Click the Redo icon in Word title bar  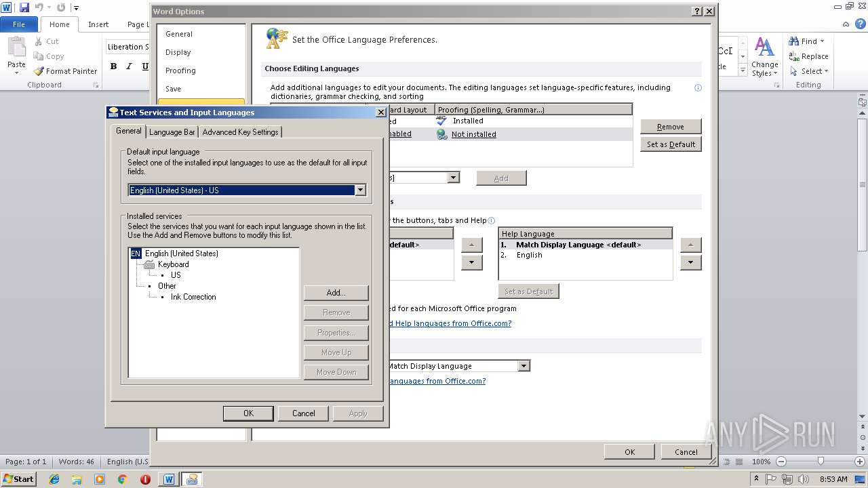pos(61,7)
